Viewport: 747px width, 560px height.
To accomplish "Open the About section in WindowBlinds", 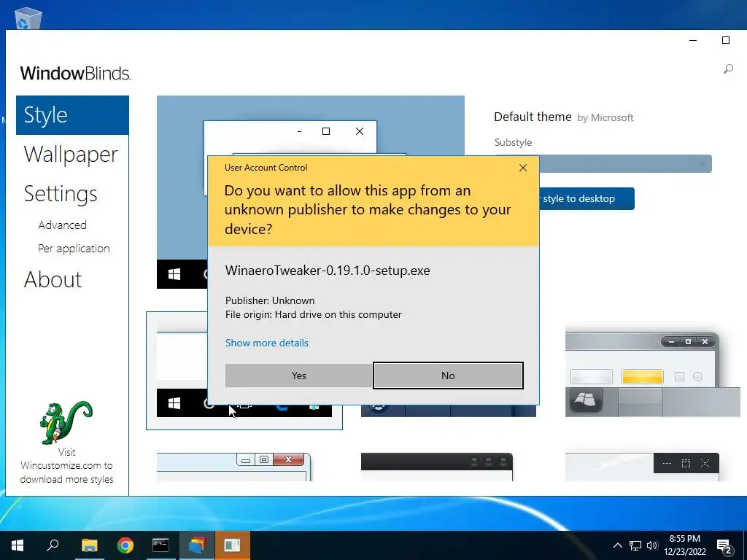I will click(53, 279).
